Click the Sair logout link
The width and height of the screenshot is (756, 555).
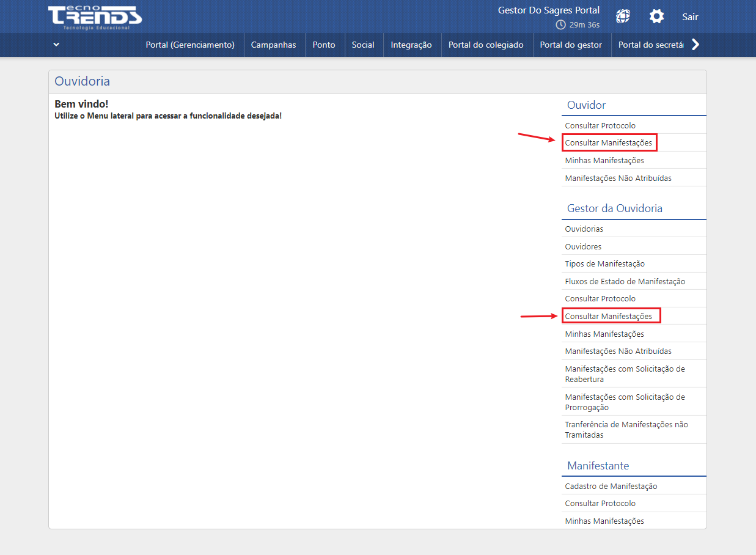tap(690, 17)
